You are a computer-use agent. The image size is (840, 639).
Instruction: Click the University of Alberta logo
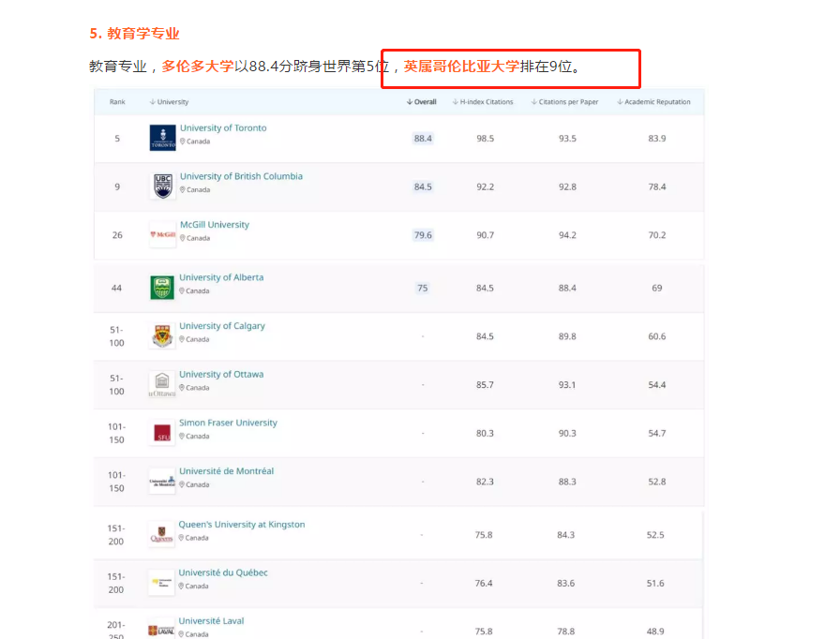click(162, 288)
